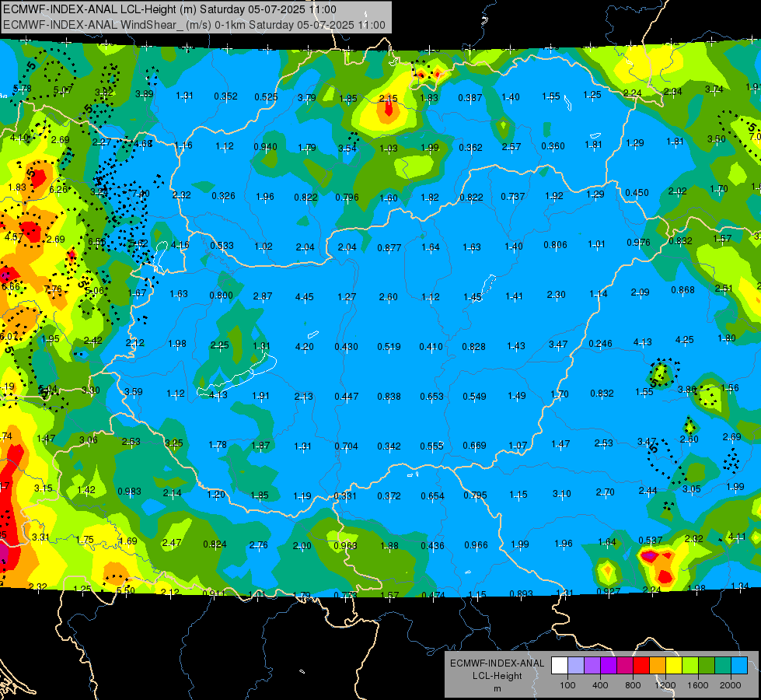Viewport: 761px width, 700px height.
Task: Select the orange legend color swatch
Action: [658, 665]
